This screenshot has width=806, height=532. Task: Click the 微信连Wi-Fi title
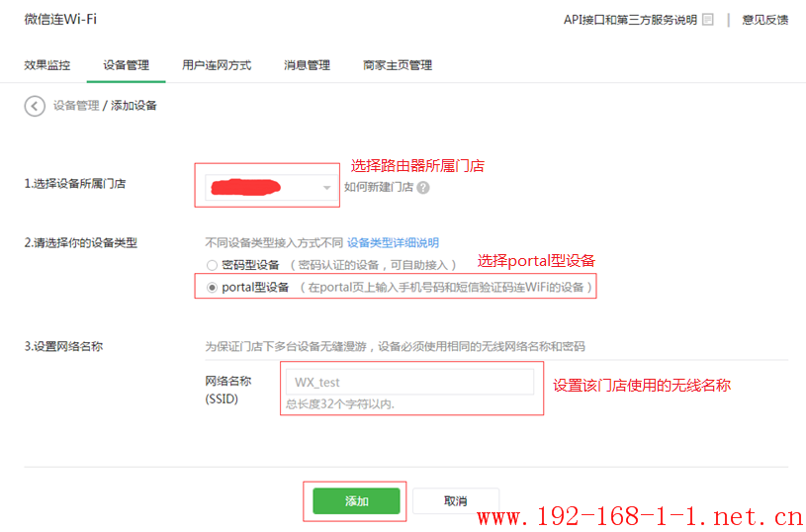(x=60, y=19)
